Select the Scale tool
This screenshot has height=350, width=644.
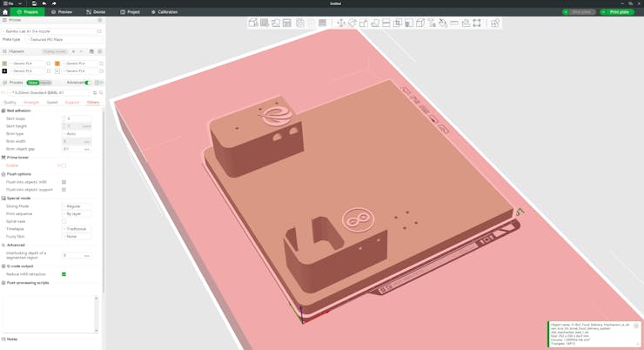click(x=364, y=23)
